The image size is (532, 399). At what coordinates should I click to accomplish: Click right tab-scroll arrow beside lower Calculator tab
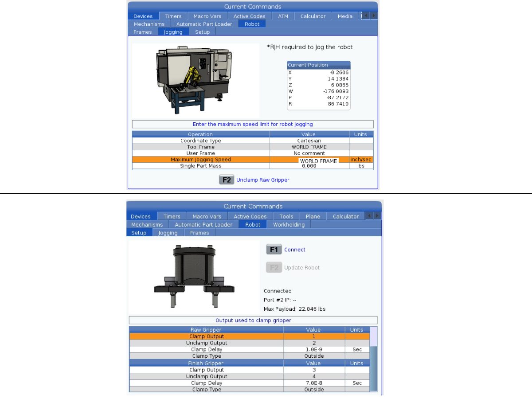(377, 216)
